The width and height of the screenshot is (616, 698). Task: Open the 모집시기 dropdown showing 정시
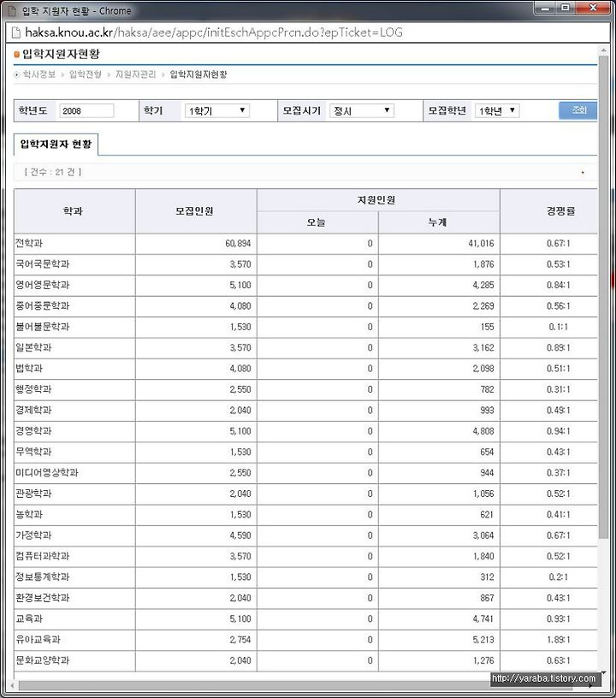(x=362, y=111)
